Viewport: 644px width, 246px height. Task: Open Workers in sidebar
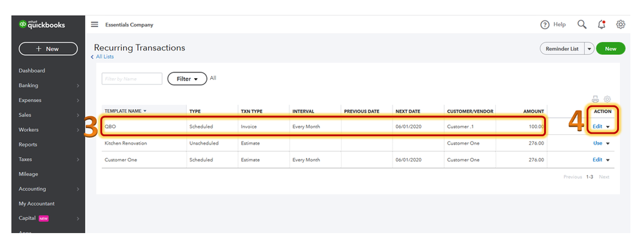(x=28, y=130)
